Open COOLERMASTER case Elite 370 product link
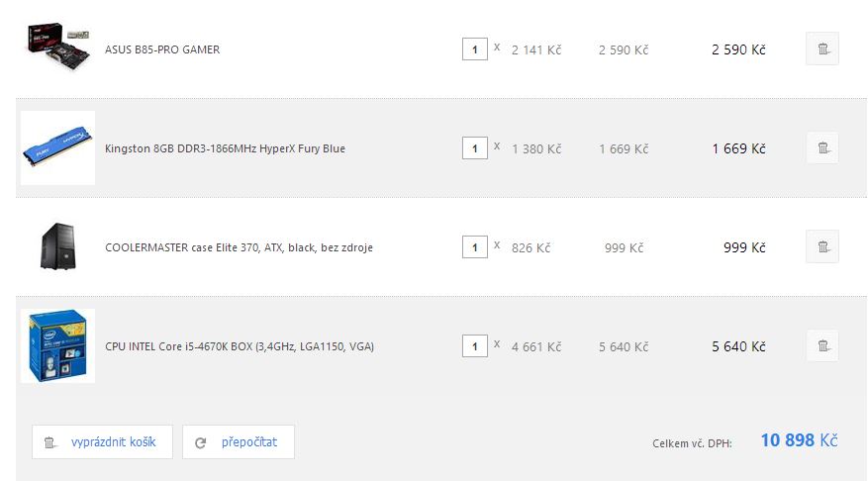 pyautogui.click(x=239, y=247)
